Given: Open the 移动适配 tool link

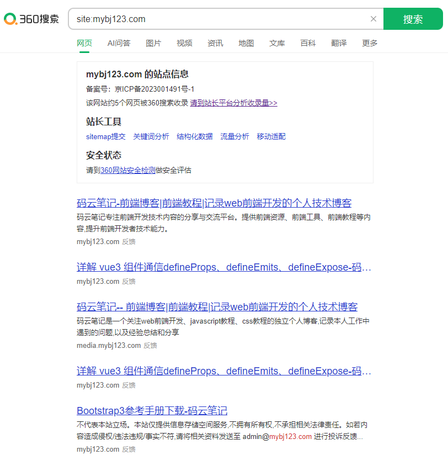Looking at the screenshot, I should 271,136.
